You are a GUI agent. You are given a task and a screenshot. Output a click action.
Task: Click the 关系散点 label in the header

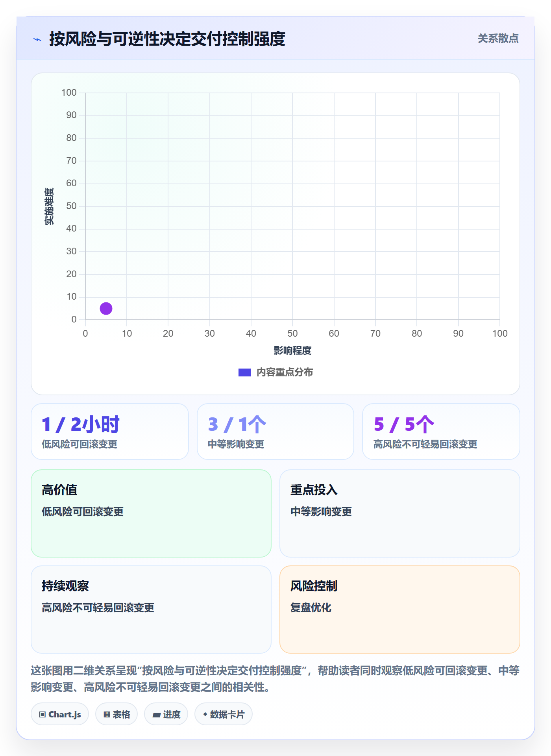[x=498, y=39]
